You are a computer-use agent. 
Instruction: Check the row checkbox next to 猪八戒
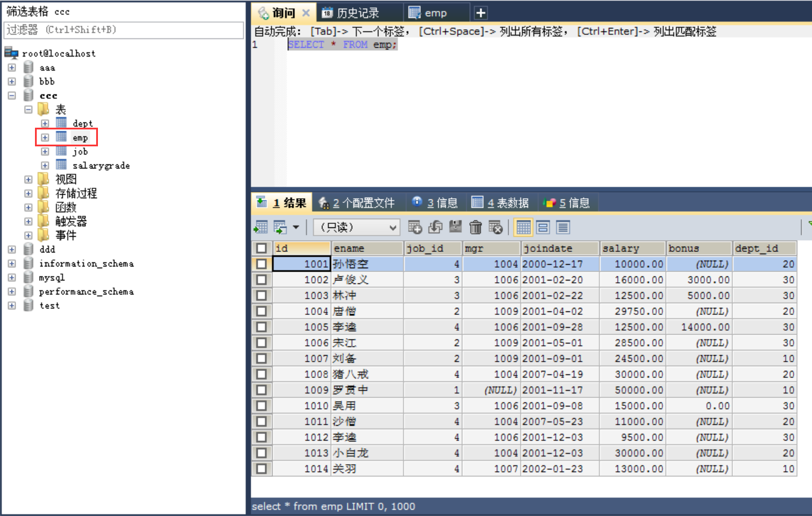[x=261, y=374]
